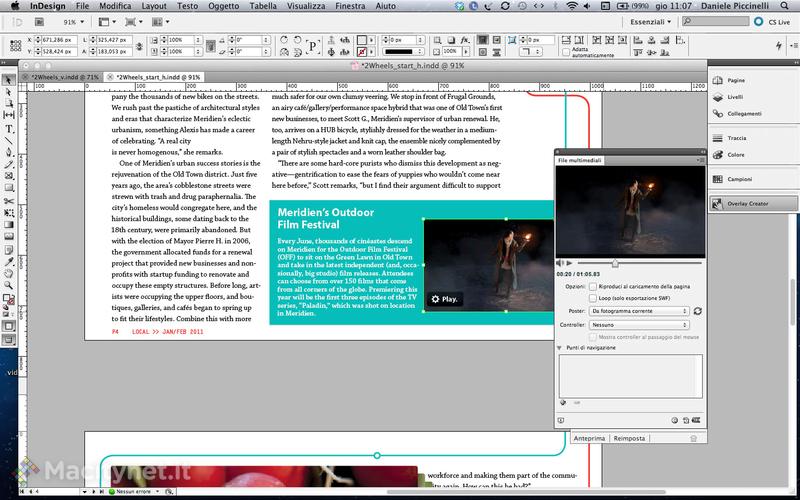The image size is (800, 500).
Task: Click the video playback scrubber slider
Action: [x=614, y=263]
